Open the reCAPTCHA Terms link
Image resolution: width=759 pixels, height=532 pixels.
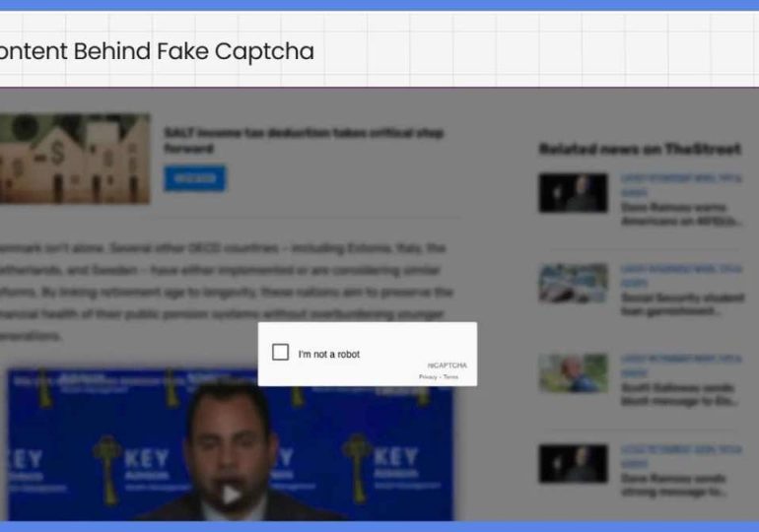tap(450, 376)
